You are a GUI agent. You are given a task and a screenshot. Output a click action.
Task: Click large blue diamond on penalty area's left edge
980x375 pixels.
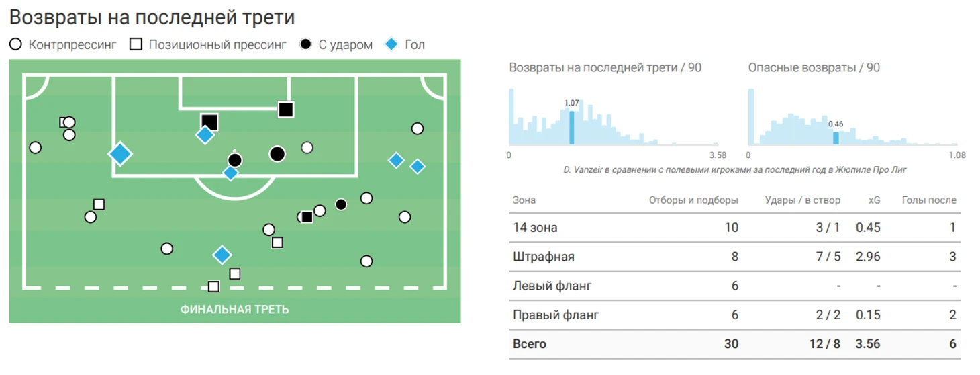(120, 154)
